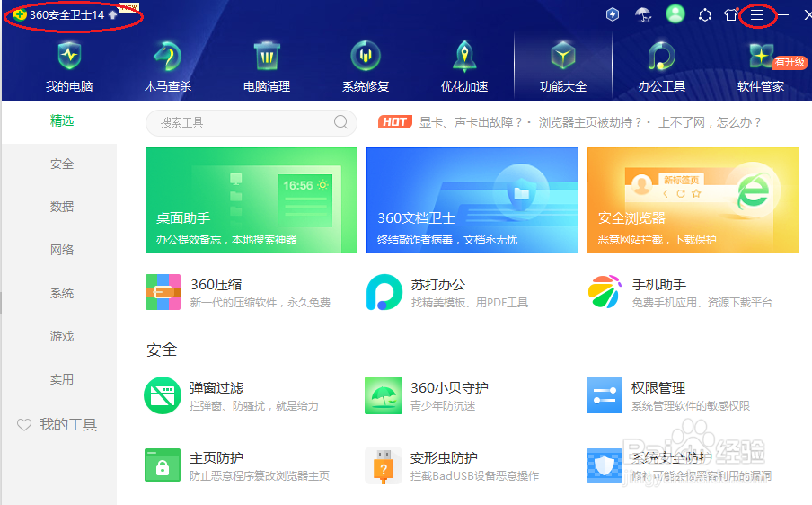812x505 pixels.
Task: Click the 有升级 badge
Action: [x=790, y=62]
